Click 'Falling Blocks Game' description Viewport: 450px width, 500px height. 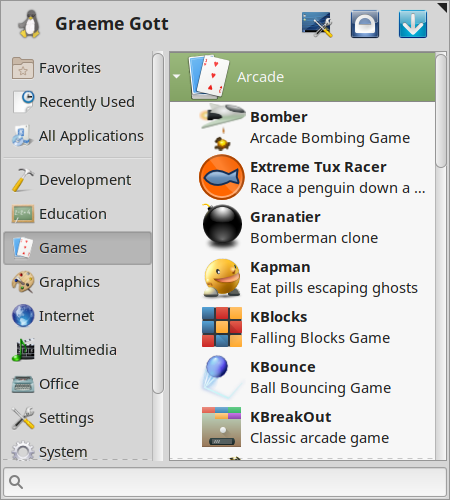(x=320, y=338)
